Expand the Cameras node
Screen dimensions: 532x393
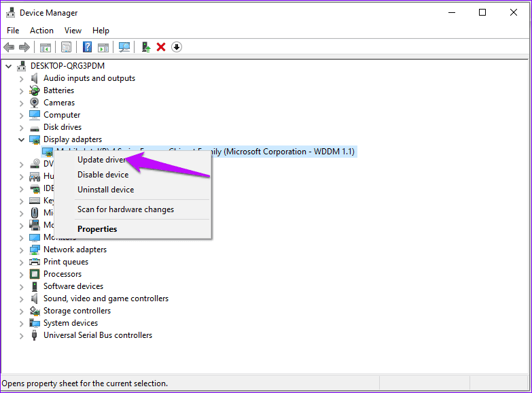point(21,103)
